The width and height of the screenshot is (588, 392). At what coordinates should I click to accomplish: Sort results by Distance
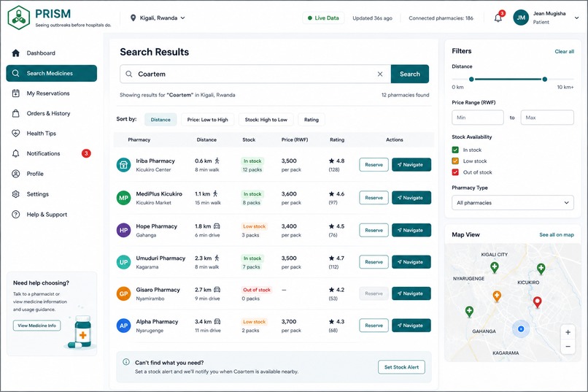160,120
